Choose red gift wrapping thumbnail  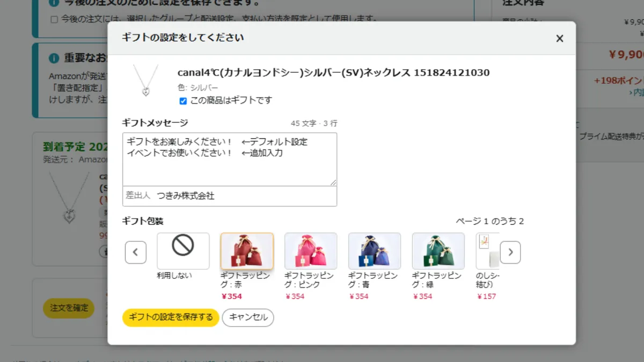tap(247, 251)
